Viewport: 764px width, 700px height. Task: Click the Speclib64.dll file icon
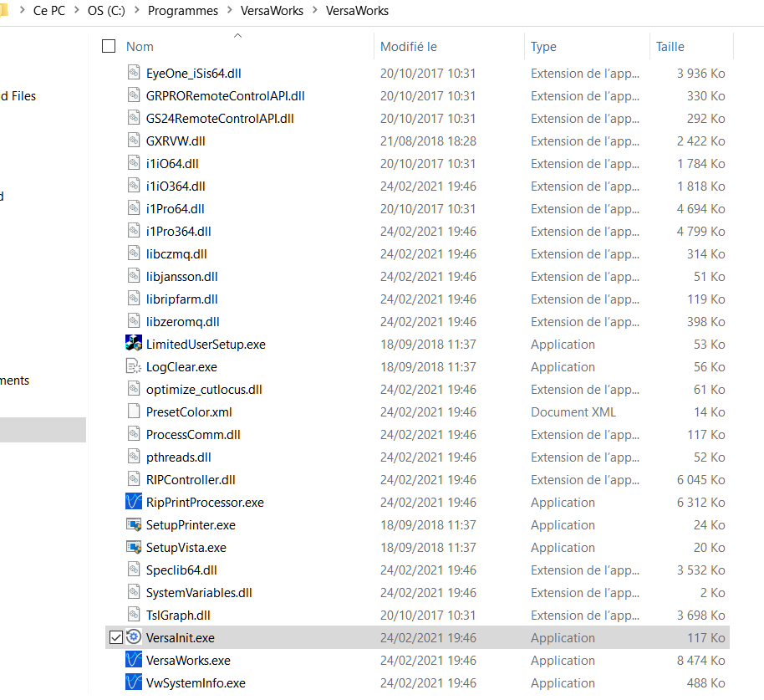coord(134,570)
